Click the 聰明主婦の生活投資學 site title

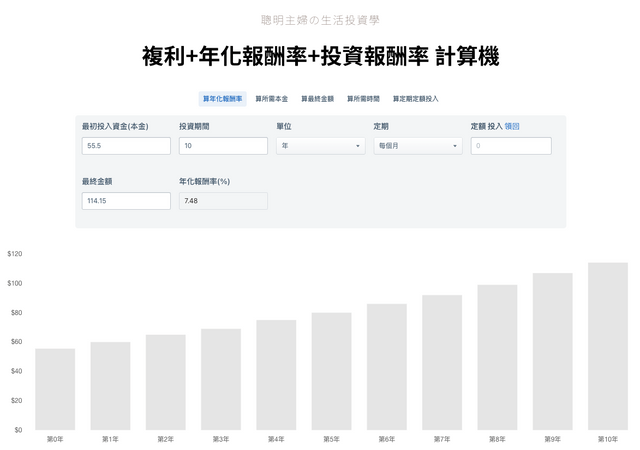tap(320, 19)
